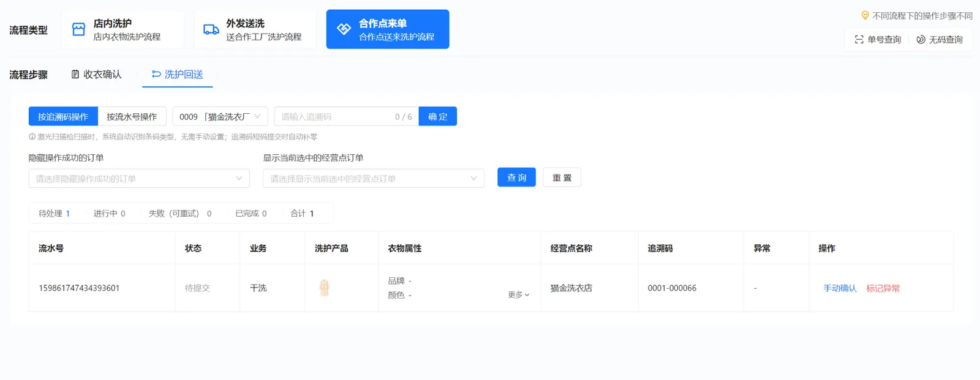Open the coat product thumbnail

tap(325, 288)
